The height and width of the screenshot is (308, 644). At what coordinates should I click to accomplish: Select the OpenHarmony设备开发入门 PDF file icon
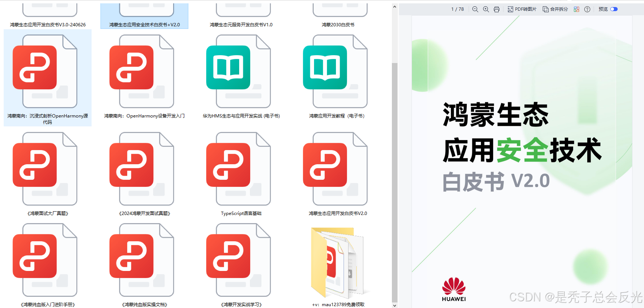(x=142, y=71)
